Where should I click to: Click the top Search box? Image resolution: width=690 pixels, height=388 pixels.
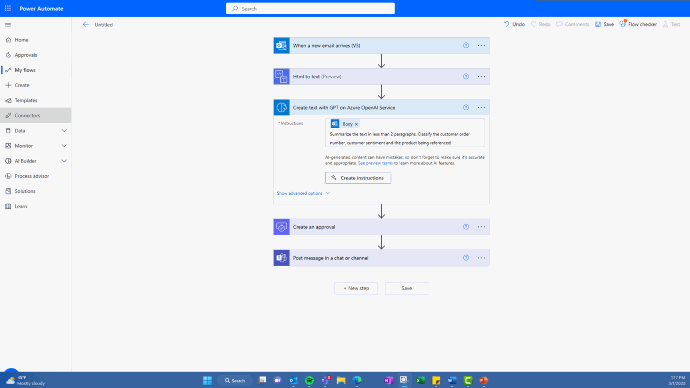[x=310, y=8]
